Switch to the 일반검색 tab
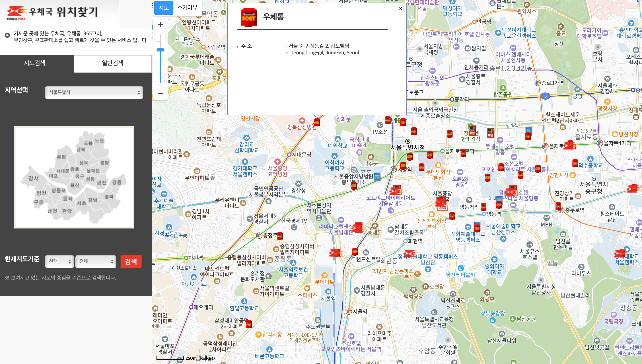Viewport: 642px width, 364px height. point(113,63)
